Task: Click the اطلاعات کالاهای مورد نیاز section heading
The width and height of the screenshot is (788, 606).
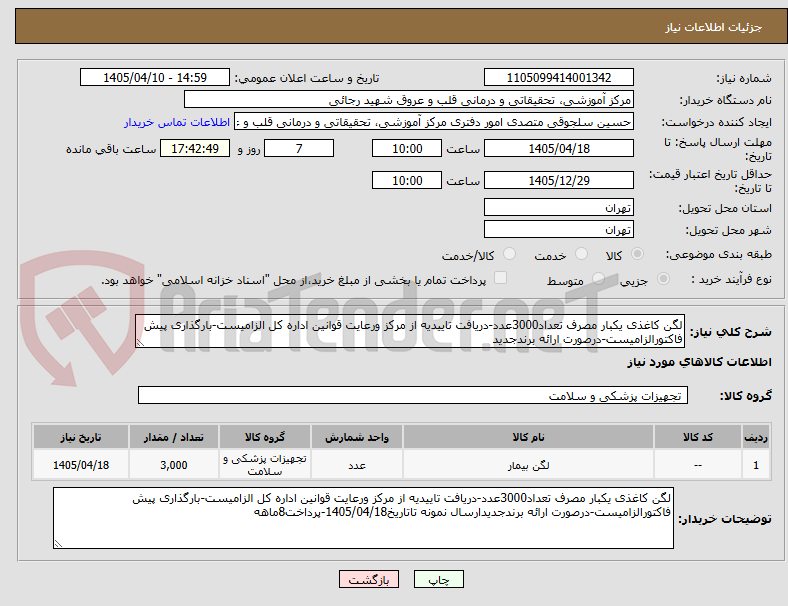Action: (x=699, y=362)
